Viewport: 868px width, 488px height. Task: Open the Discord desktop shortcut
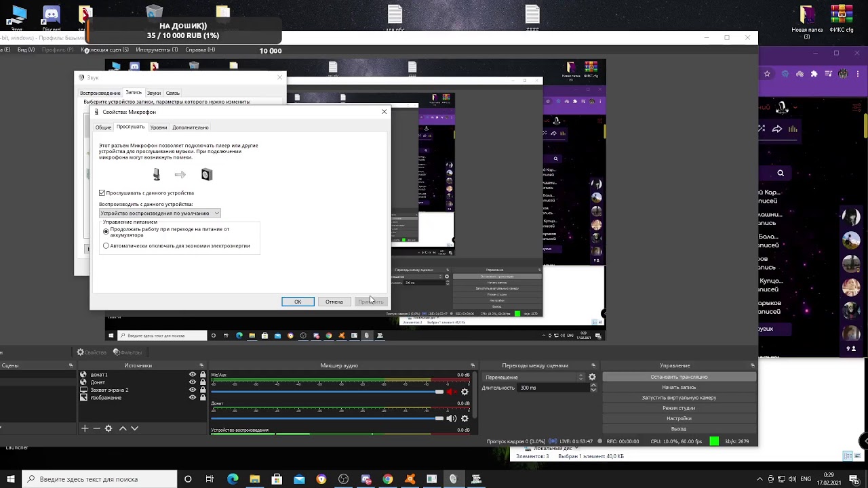pos(51,18)
